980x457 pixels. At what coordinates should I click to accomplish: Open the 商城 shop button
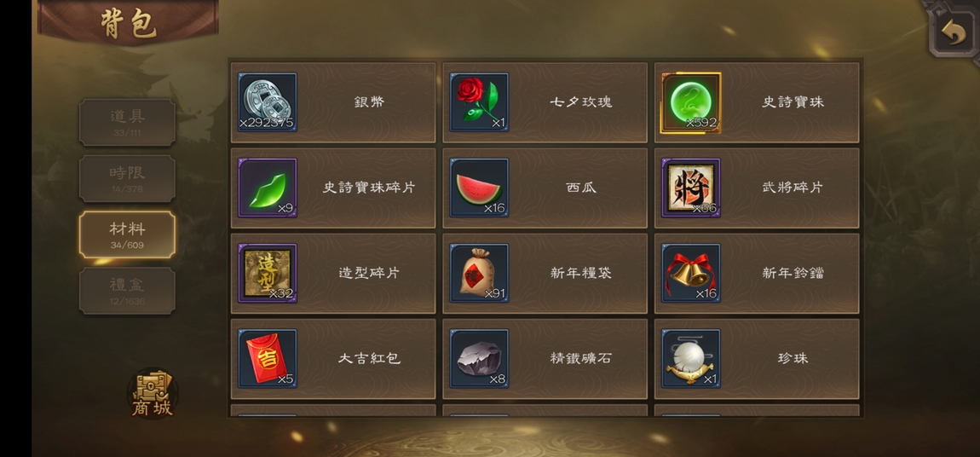(153, 393)
